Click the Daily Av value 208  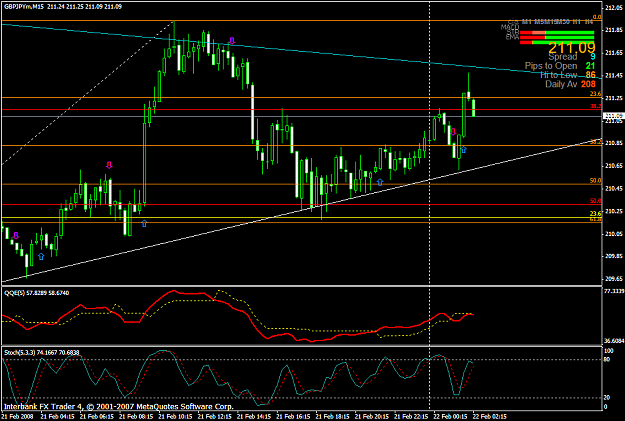(x=588, y=84)
